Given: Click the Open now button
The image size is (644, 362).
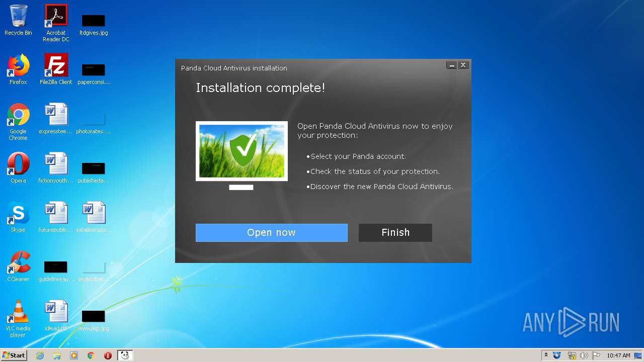Looking at the screenshot, I should coord(272,233).
